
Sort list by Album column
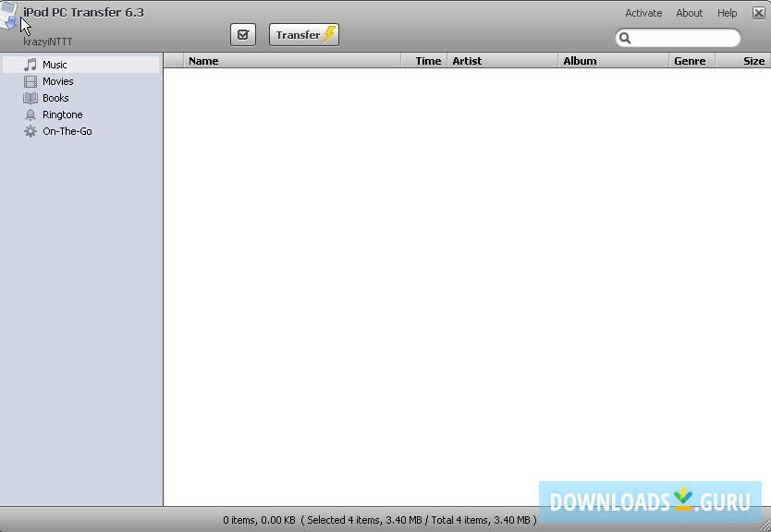[x=613, y=60]
